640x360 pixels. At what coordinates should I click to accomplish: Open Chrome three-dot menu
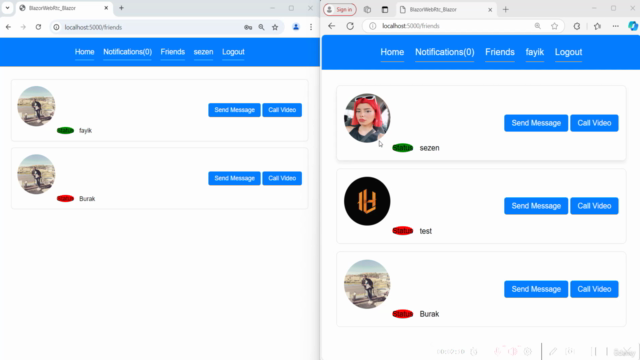point(311,27)
